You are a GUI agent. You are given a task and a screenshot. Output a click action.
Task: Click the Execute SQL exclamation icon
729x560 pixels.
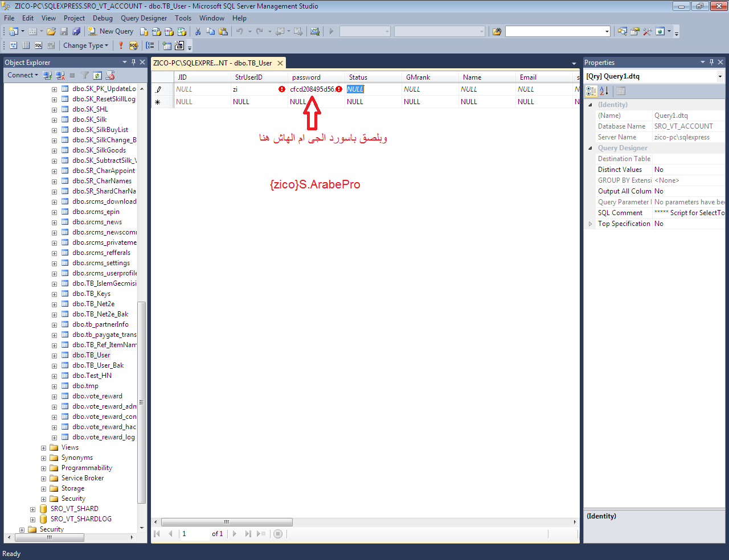(121, 46)
